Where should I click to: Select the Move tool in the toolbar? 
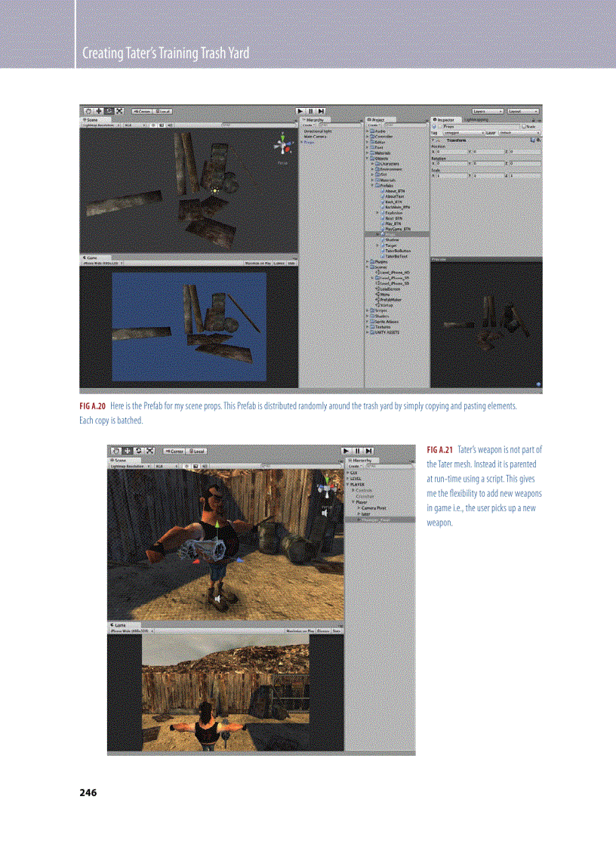click(99, 111)
